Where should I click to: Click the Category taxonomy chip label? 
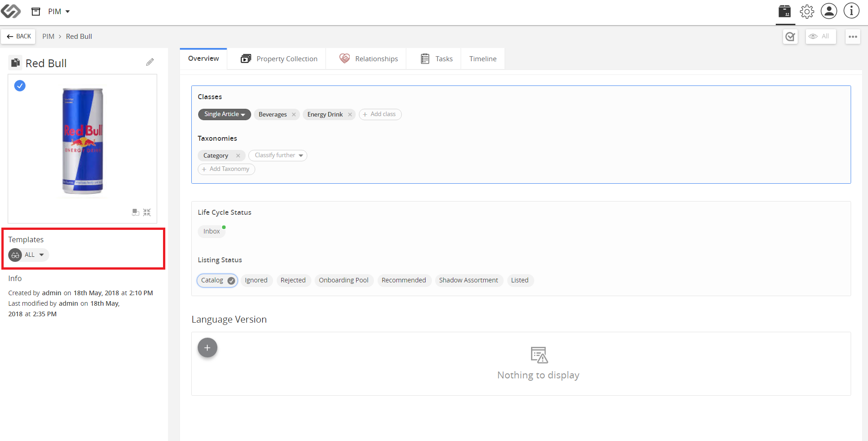click(216, 156)
